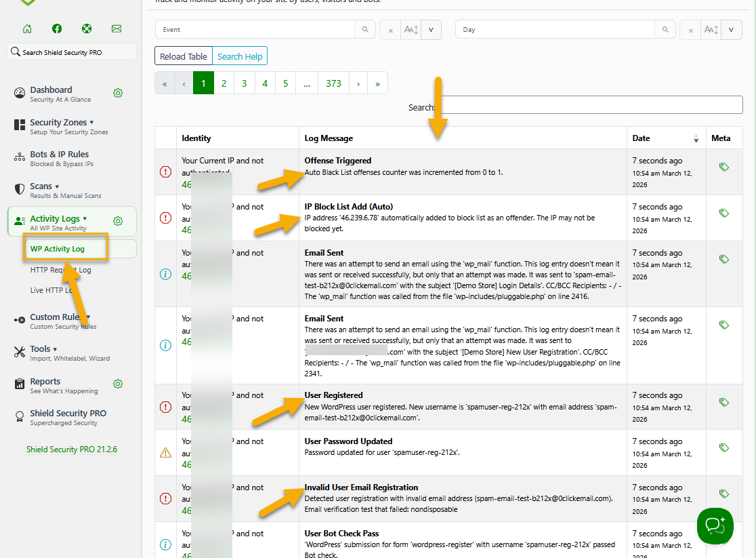
Task: Click Shield Security PRO 21.2.6 version link
Action: tap(72, 450)
